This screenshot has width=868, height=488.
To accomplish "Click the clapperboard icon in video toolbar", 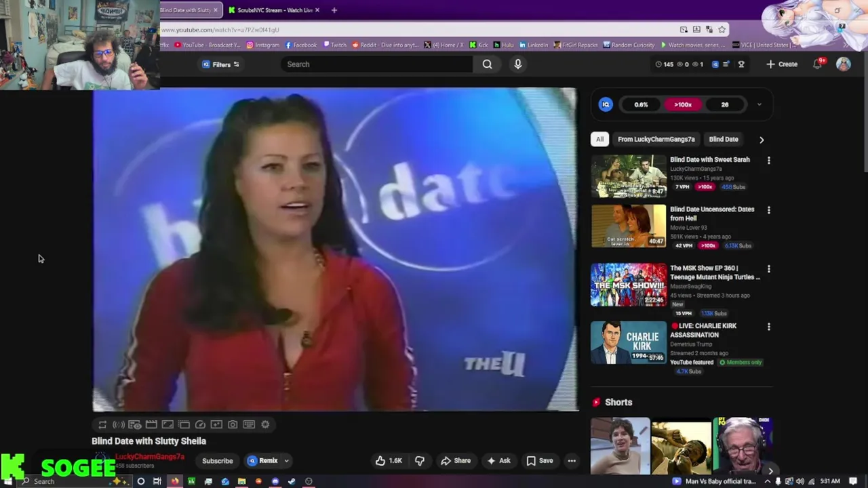I will click(151, 424).
